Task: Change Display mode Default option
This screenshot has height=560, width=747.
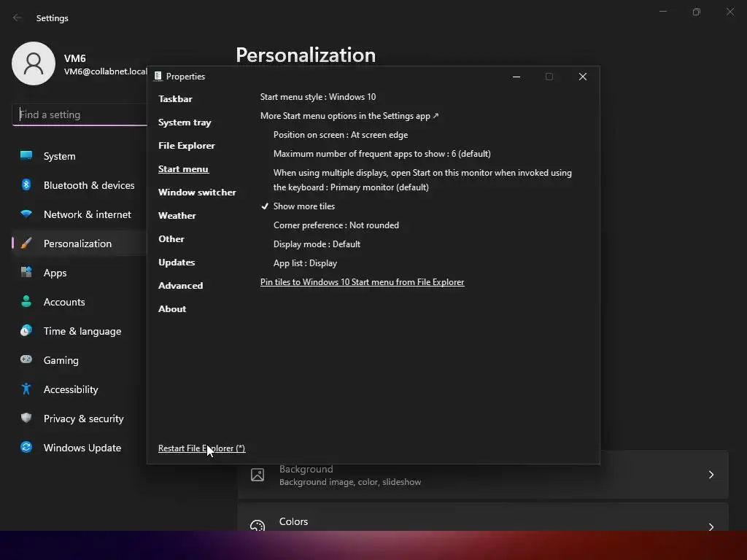Action: click(x=317, y=244)
